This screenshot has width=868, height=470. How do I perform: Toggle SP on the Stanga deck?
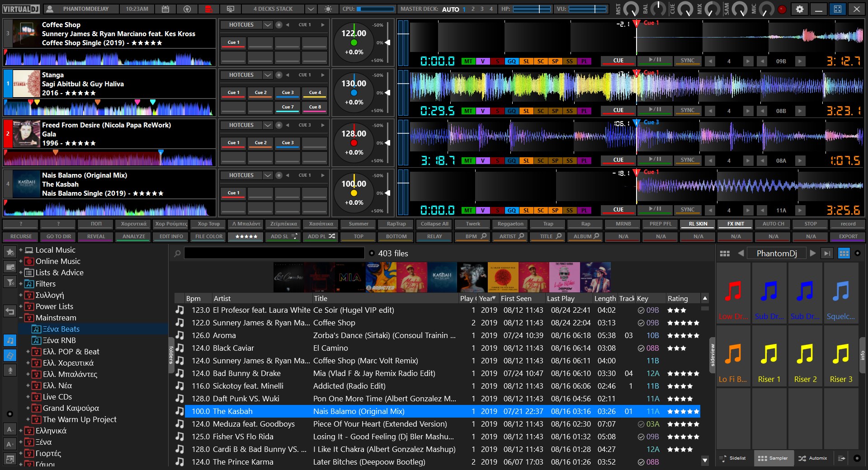tap(555, 111)
